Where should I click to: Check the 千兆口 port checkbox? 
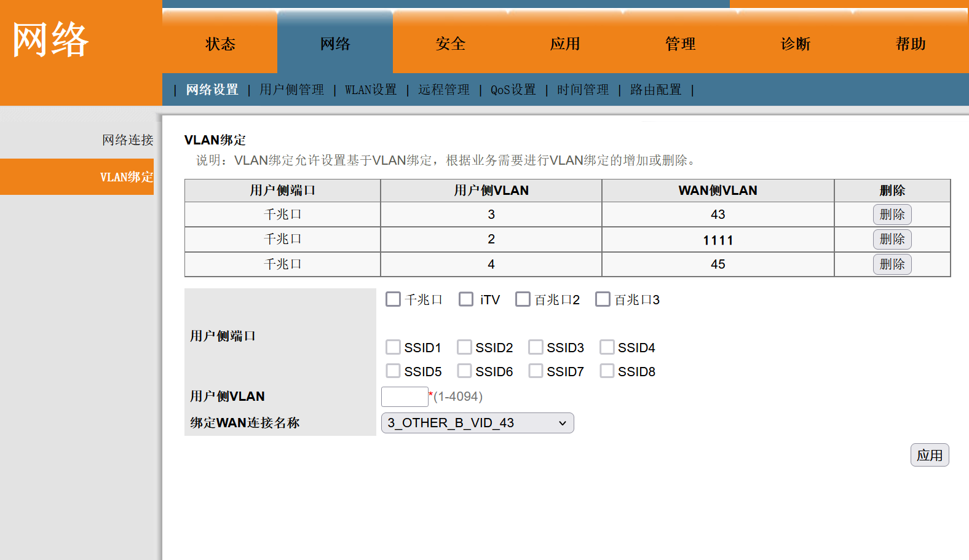click(394, 299)
